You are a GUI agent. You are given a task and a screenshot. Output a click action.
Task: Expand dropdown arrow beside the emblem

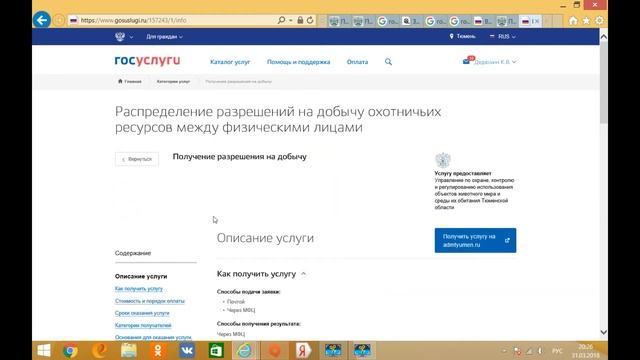point(131,37)
